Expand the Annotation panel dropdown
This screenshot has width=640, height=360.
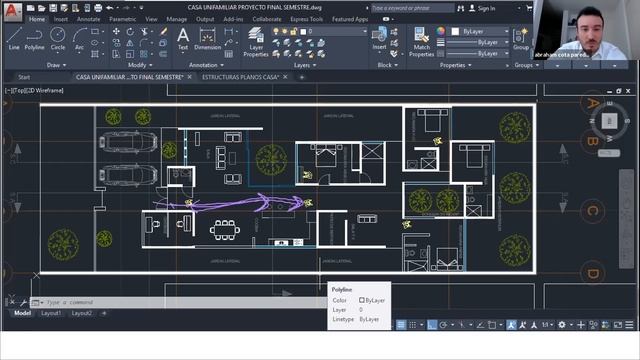pyautogui.click(x=206, y=65)
